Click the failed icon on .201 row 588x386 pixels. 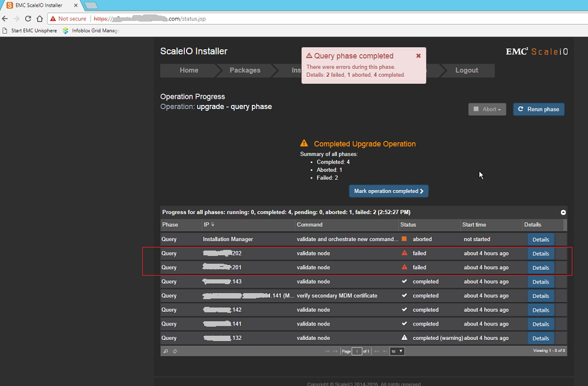point(404,267)
